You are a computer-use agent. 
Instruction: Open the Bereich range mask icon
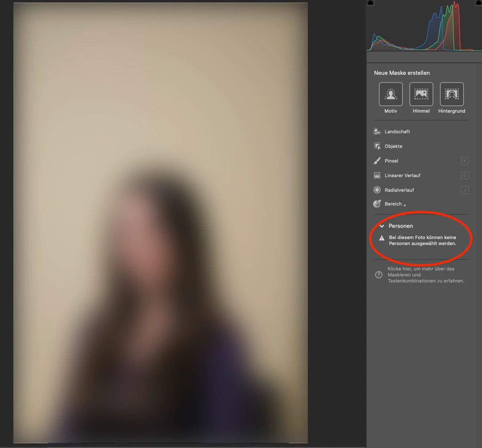tap(377, 203)
